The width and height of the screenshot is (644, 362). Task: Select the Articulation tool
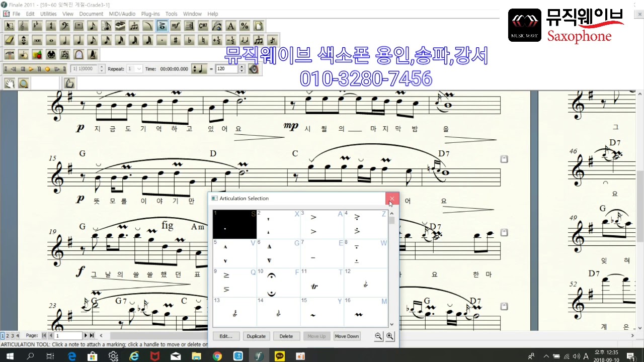(162, 26)
